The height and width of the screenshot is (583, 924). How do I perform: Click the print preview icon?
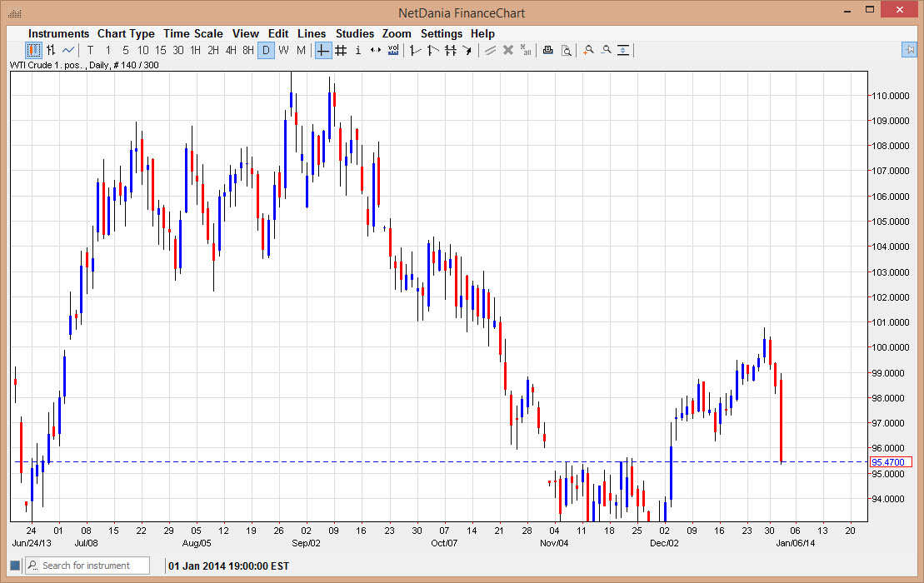(x=566, y=51)
